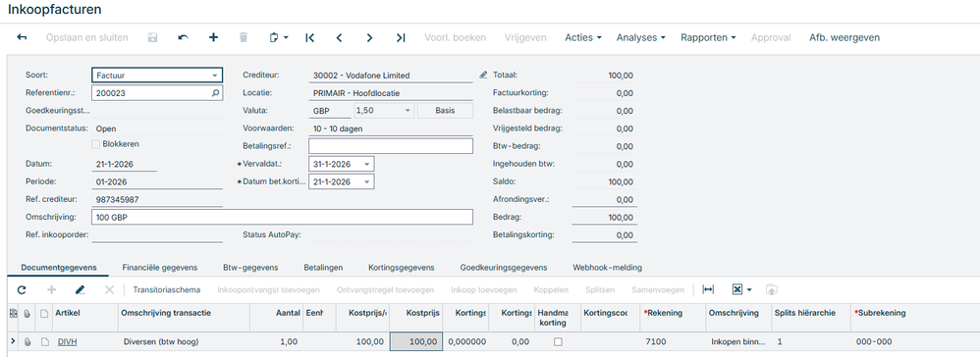Image resolution: width=980 pixels, height=357 pixels.
Task: Go to the next record
Action: (369, 37)
